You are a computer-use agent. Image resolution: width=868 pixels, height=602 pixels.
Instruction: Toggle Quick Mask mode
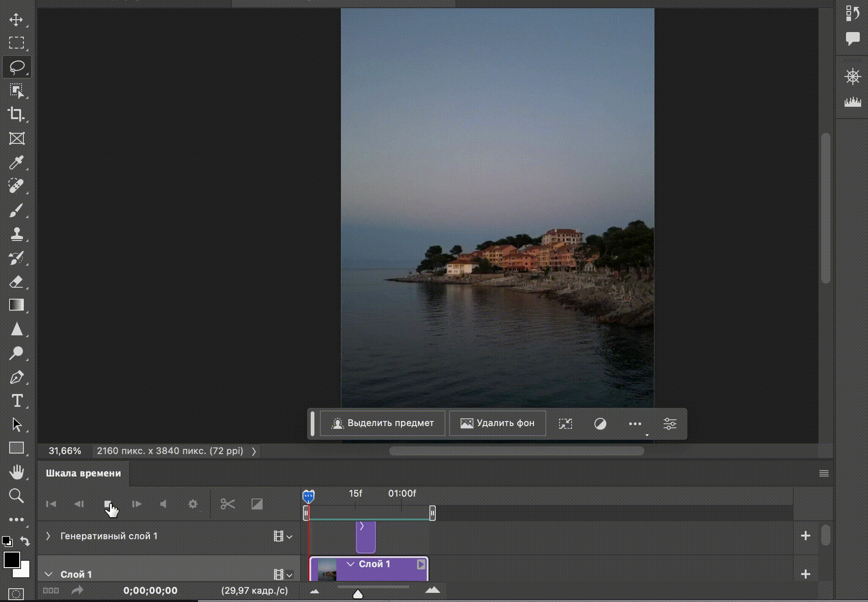(16, 594)
